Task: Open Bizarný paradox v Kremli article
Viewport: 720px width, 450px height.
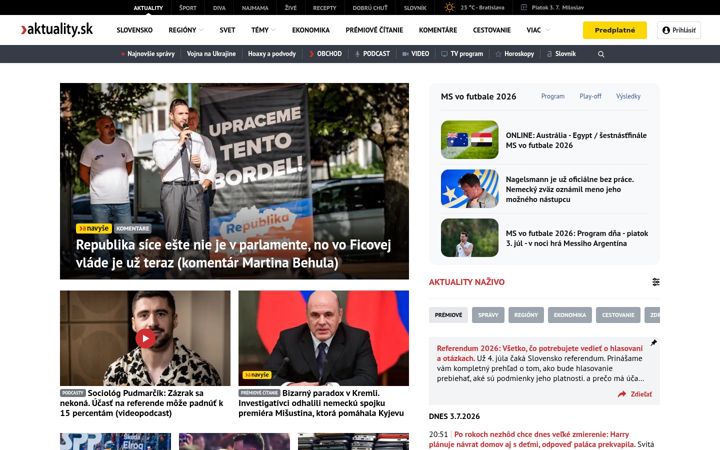Action: point(323,403)
